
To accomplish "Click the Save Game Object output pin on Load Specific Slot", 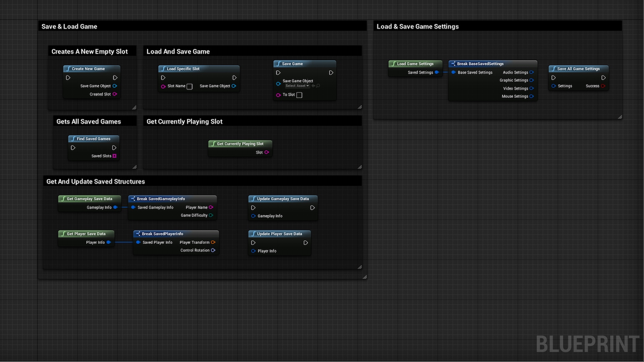I will click(x=234, y=86).
